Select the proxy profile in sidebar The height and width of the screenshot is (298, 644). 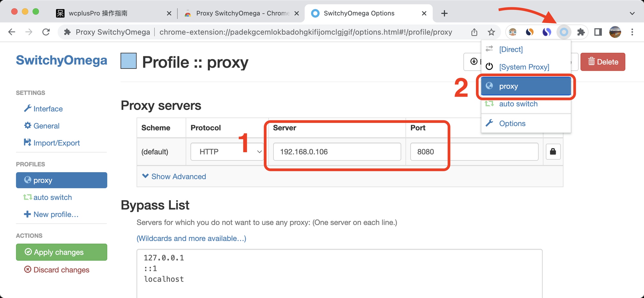62,180
